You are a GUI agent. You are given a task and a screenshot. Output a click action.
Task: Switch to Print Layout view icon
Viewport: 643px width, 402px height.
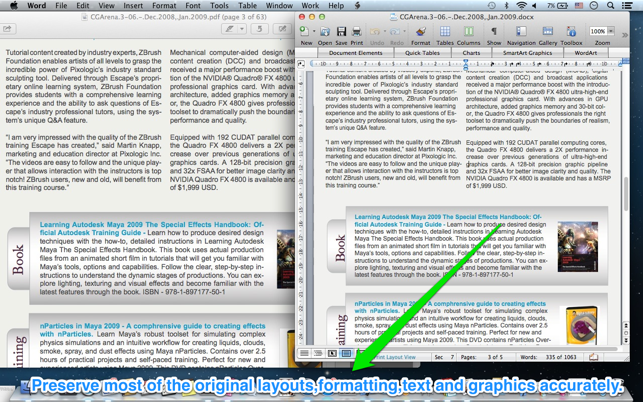346,353
